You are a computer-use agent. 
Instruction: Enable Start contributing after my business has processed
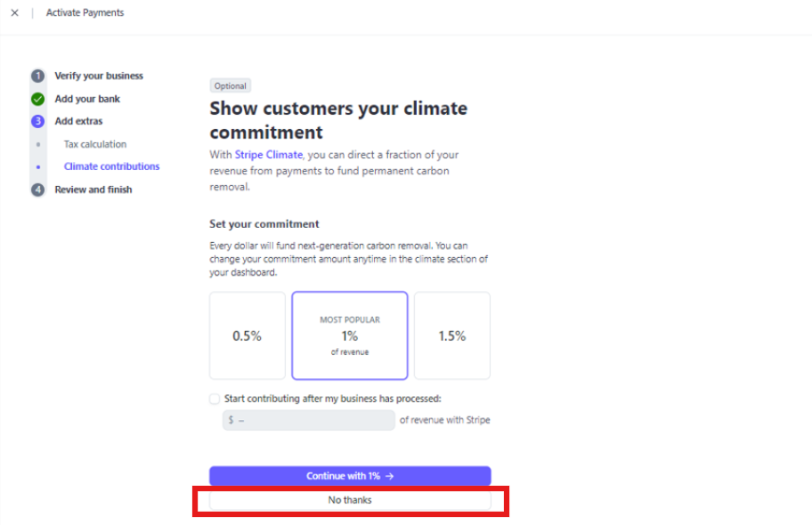coord(215,399)
